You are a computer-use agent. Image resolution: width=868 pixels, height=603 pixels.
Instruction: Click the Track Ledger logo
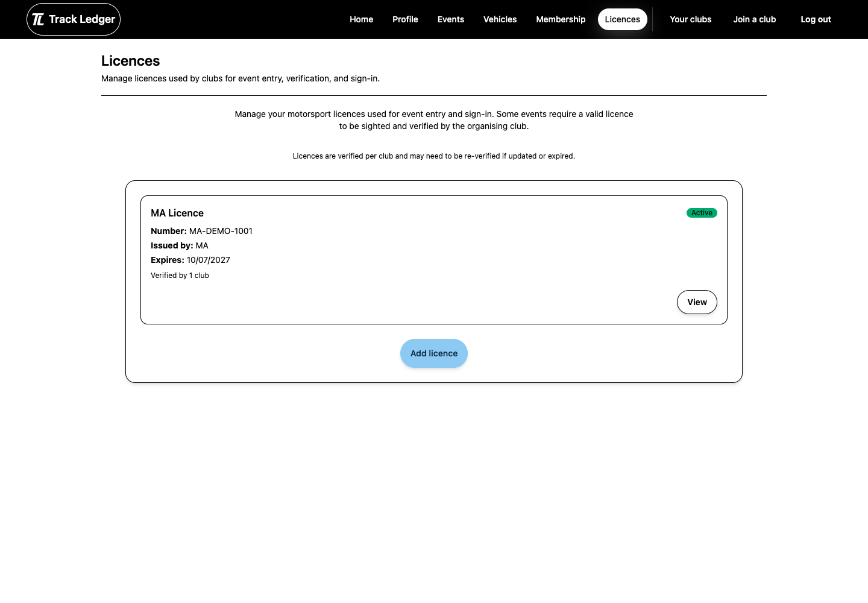(x=74, y=19)
